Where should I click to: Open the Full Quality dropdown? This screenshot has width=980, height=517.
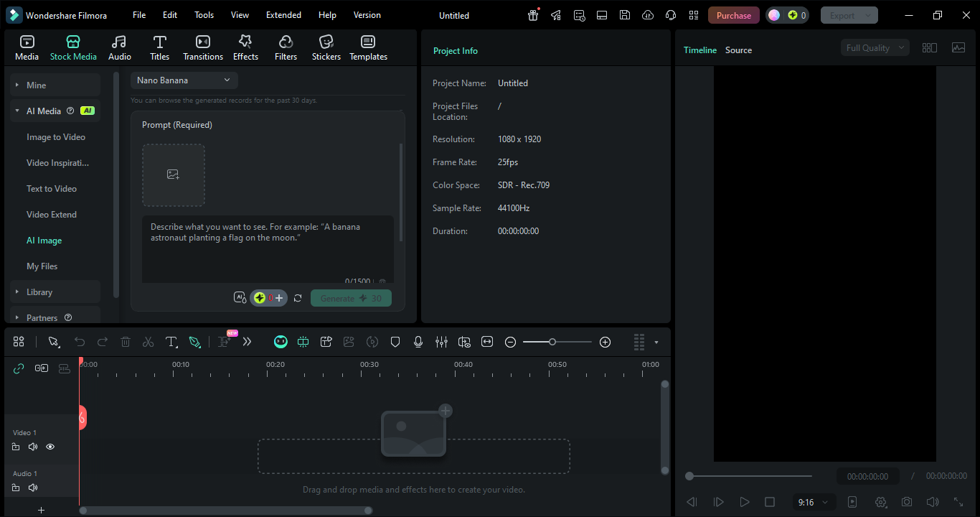(x=875, y=48)
